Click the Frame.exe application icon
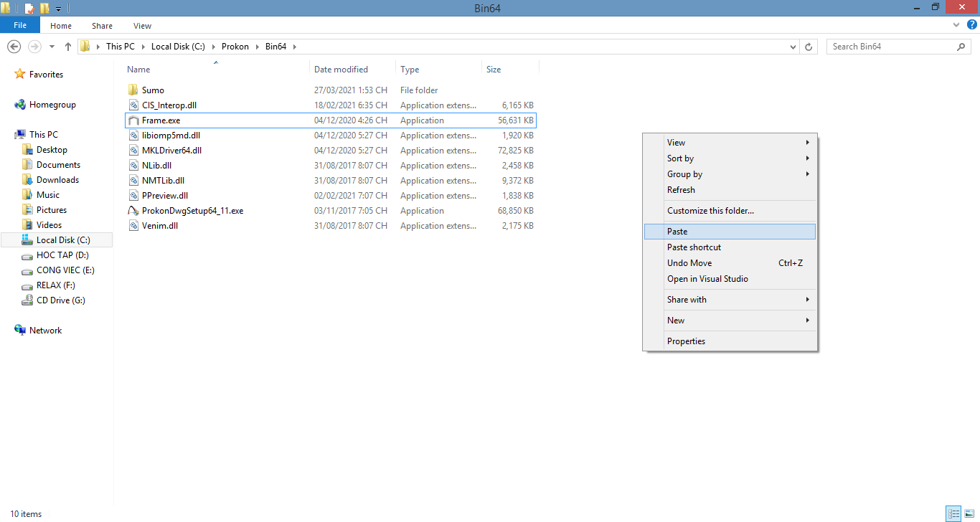The width and height of the screenshot is (980, 522). 133,120
